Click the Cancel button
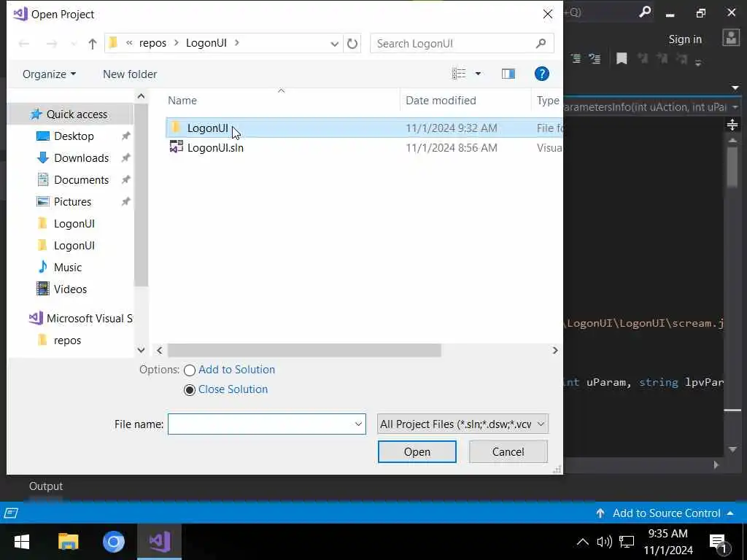This screenshot has height=560, width=747. [508, 452]
